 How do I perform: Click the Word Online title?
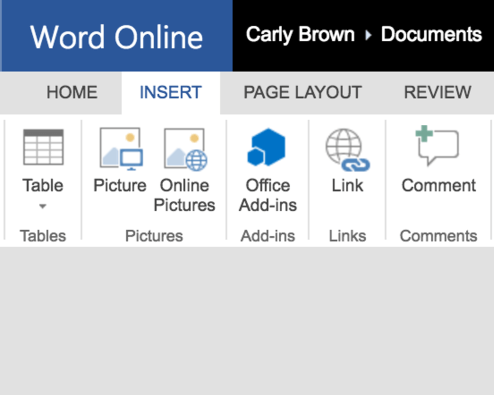[x=116, y=37]
